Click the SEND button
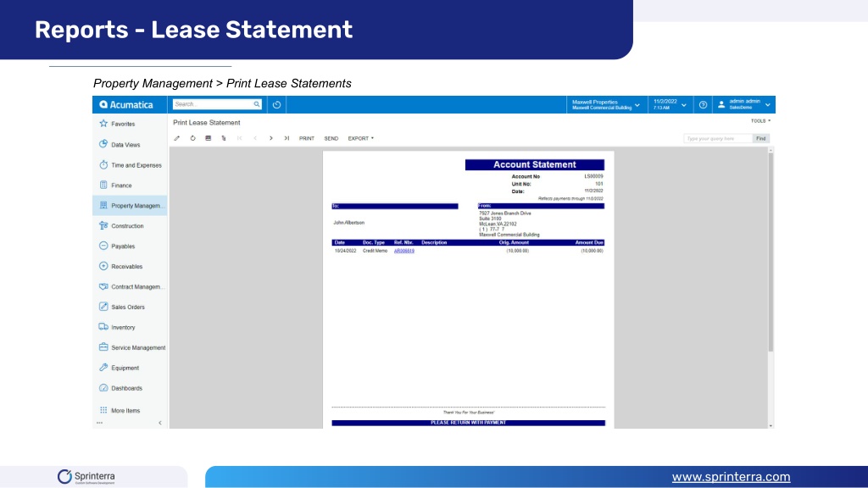868x488 pixels. coord(331,138)
